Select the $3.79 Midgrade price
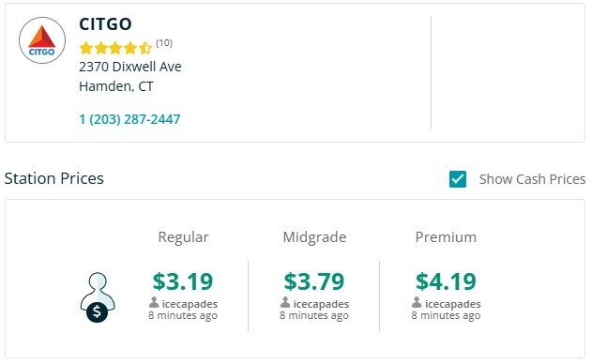 [314, 281]
